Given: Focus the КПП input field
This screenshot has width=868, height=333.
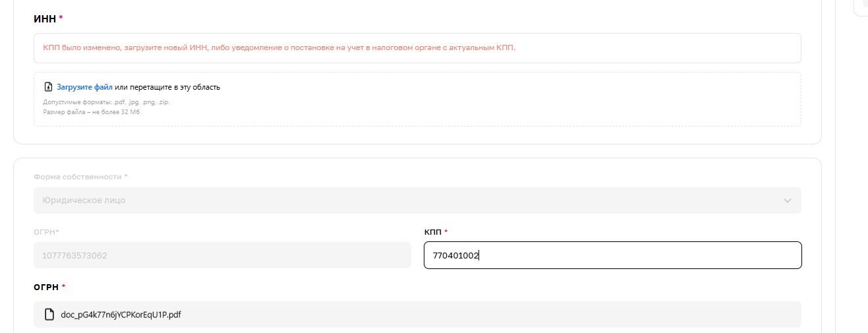Looking at the screenshot, I should pyautogui.click(x=612, y=255).
